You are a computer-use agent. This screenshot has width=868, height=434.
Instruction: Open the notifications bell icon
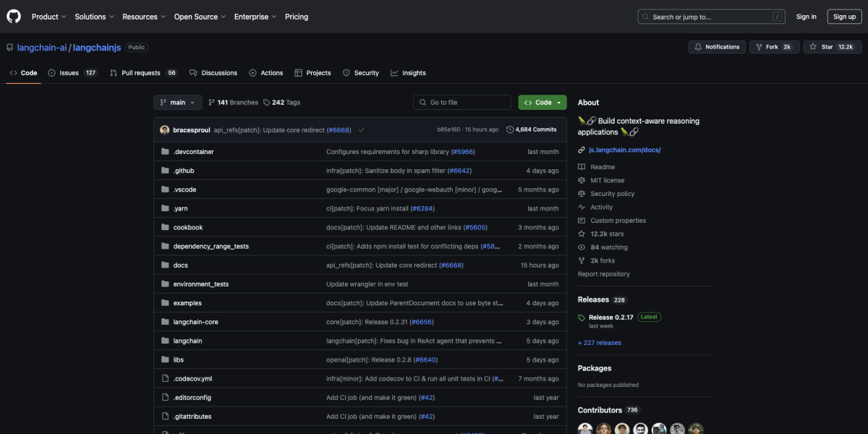pyautogui.click(x=699, y=46)
